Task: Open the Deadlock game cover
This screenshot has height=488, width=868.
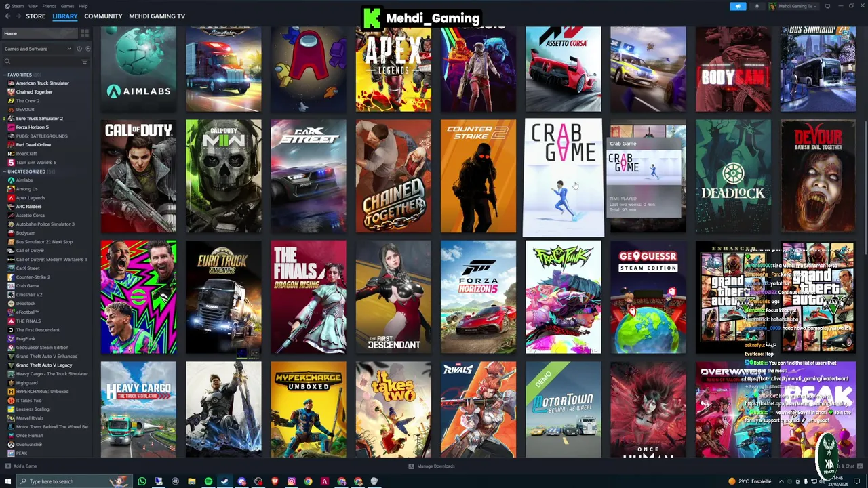Action: coord(733,176)
